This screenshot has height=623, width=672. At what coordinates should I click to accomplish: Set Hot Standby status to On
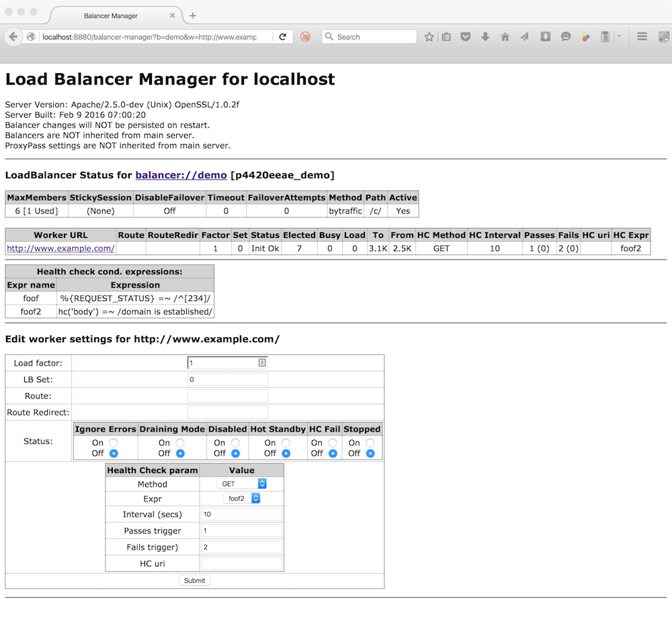(x=284, y=442)
